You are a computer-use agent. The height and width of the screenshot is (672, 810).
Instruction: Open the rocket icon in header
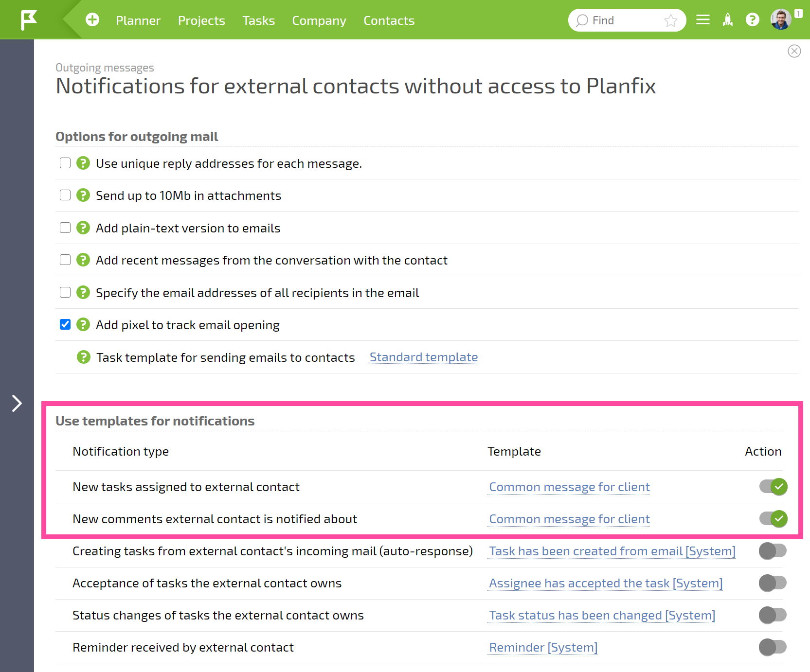point(728,20)
